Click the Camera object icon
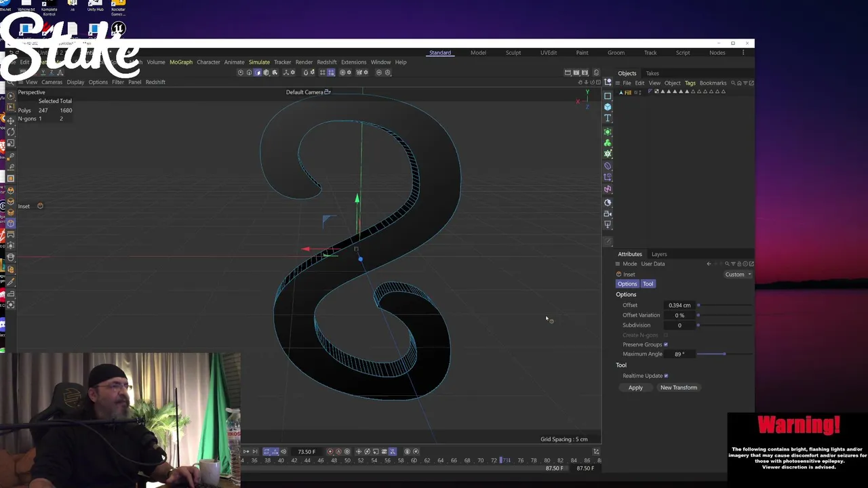 [608, 213]
